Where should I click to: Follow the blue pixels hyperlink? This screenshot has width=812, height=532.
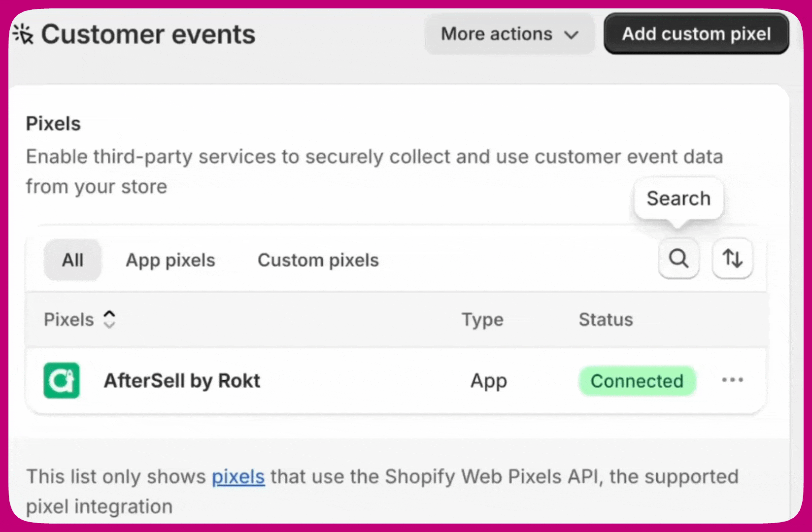(238, 477)
